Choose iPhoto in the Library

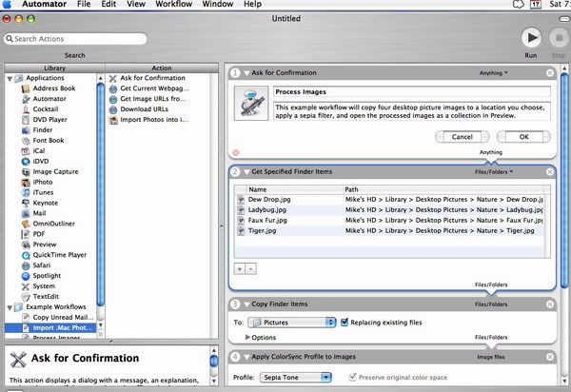(43, 182)
